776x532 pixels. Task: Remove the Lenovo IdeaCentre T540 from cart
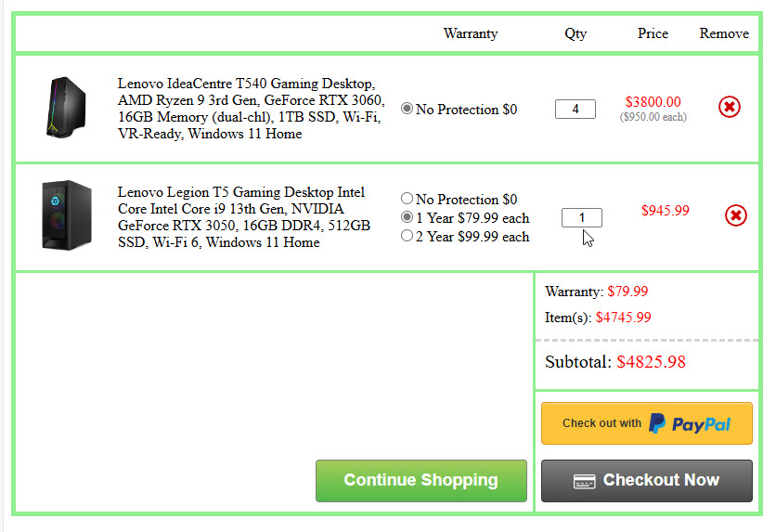[730, 108]
